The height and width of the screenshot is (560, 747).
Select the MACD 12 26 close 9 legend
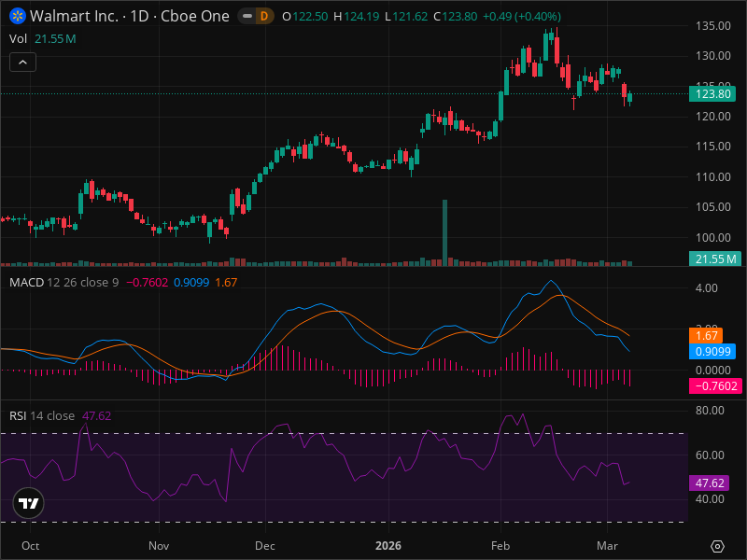click(x=63, y=283)
